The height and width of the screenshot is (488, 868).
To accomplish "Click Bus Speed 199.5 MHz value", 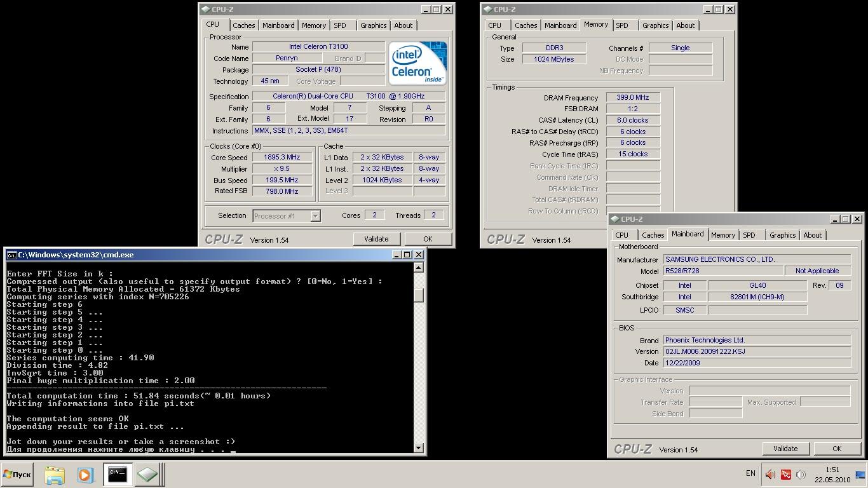I will 281,180.
